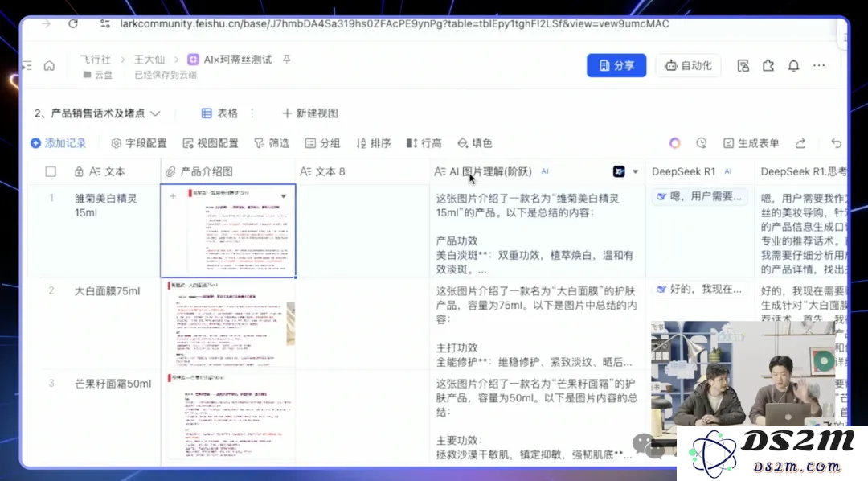Open 云盘 folder link
This screenshot has width=868, height=481.
(98, 75)
